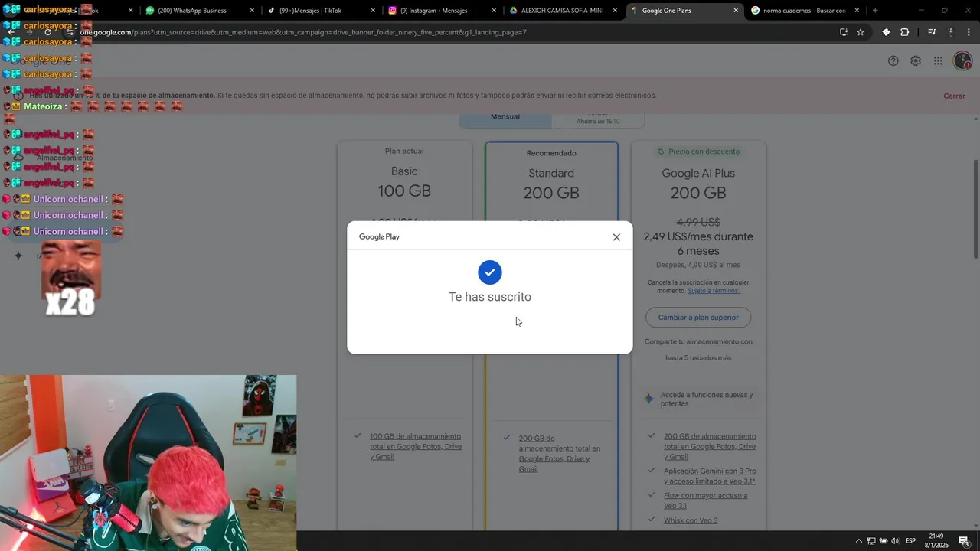
Task: Click the browser address bar URL
Action: point(303,32)
